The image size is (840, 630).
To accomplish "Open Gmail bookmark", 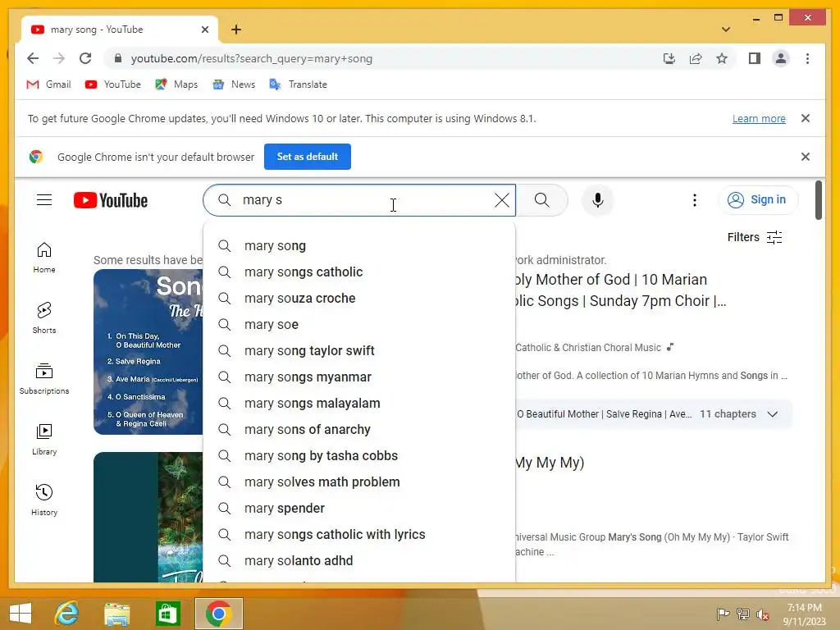I will (x=48, y=84).
